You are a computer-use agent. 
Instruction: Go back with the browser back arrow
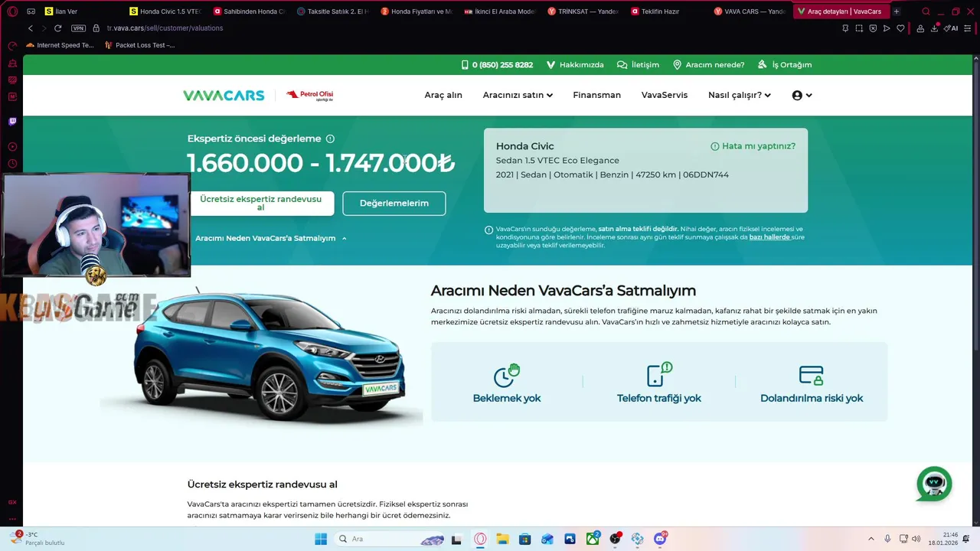pyautogui.click(x=31, y=28)
